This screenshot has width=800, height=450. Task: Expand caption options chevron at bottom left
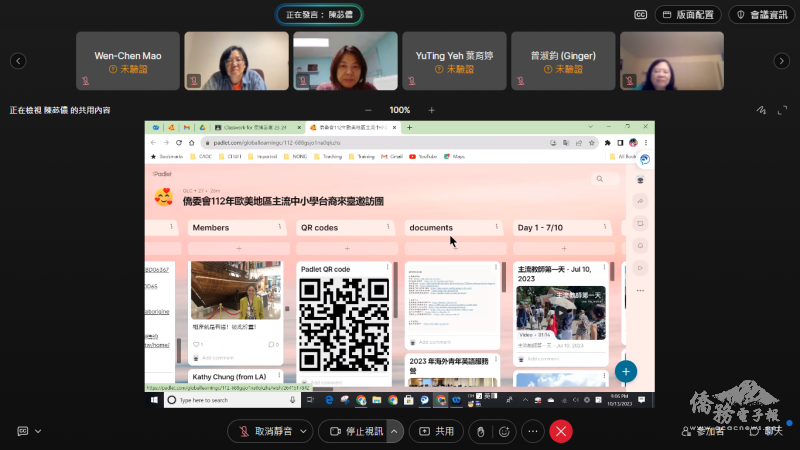(38, 431)
